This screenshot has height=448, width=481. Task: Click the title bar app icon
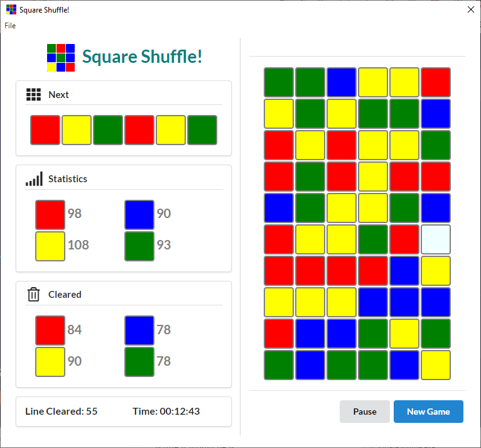pyautogui.click(x=11, y=9)
